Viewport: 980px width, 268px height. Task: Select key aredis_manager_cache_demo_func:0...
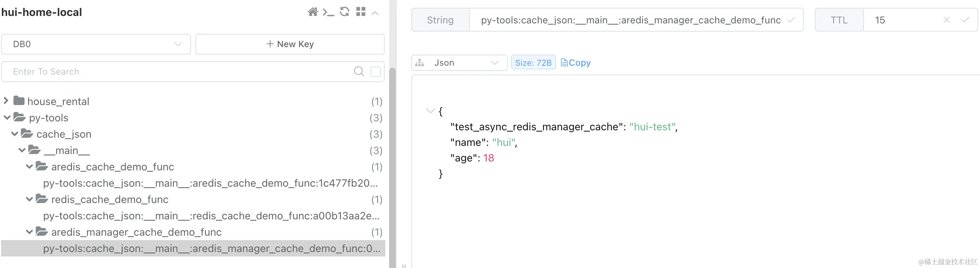pos(193,248)
